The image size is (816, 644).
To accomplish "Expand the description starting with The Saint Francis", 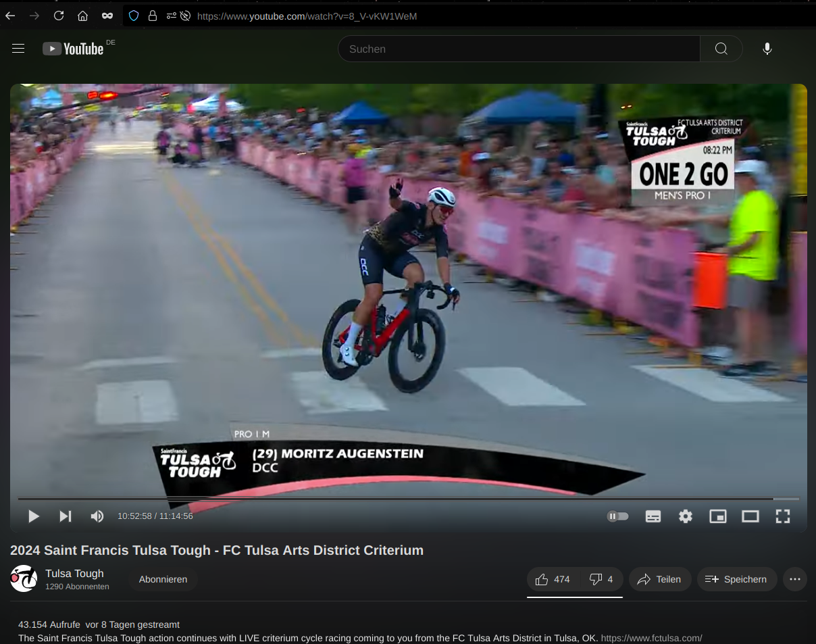I will 308,638.
